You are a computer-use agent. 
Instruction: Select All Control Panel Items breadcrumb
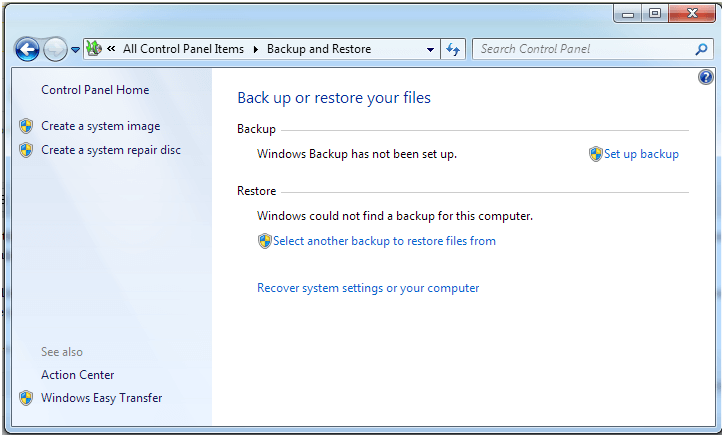pos(183,49)
